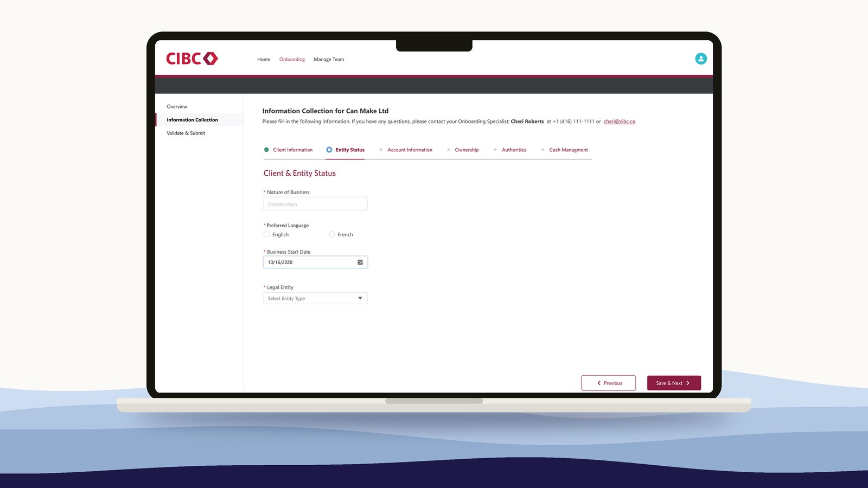Image resolution: width=868 pixels, height=488 pixels.
Task: Click the CIBC logo
Action: point(192,59)
